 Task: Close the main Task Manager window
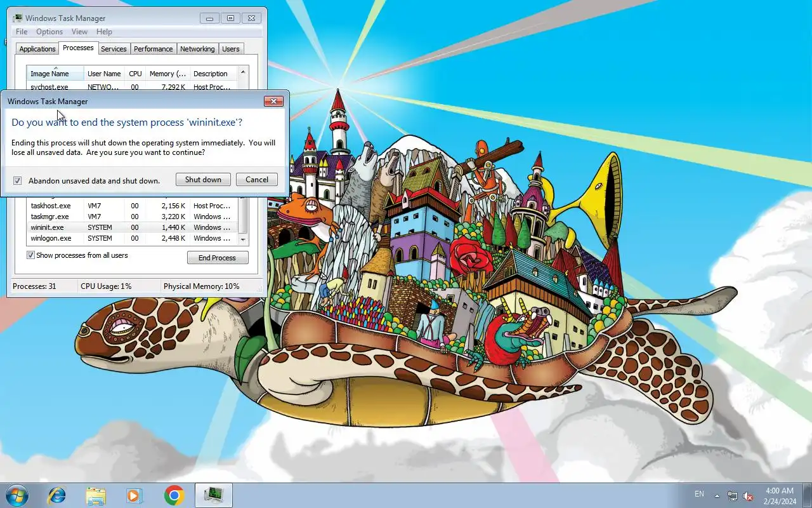251,18
